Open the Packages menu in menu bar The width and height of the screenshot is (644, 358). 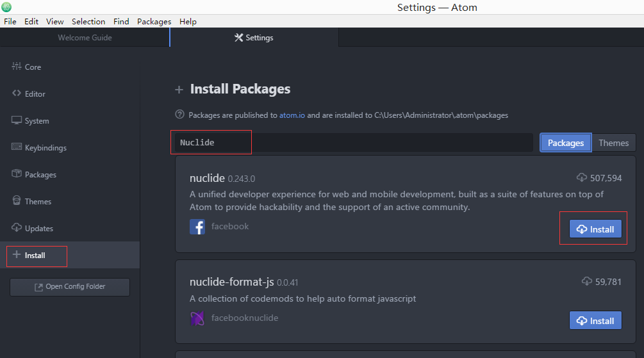click(x=154, y=21)
